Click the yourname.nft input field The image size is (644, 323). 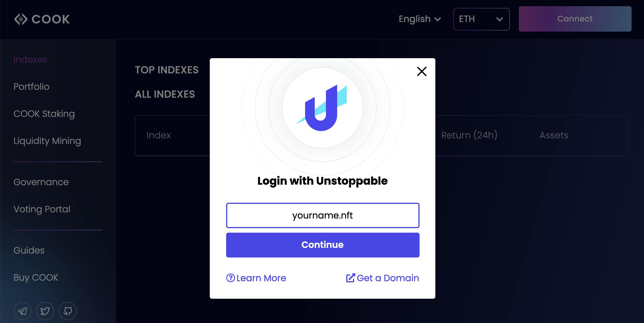click(322, 215)
